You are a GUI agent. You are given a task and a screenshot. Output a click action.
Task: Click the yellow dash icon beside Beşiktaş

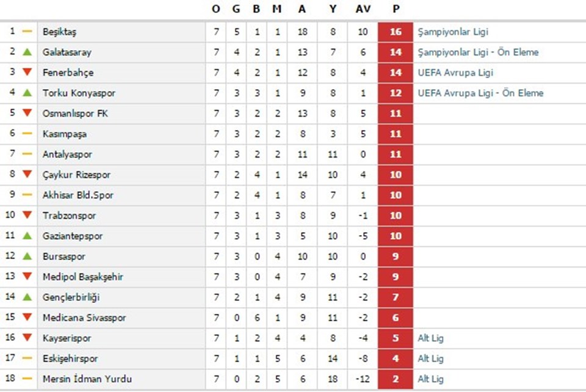(27, 31)
